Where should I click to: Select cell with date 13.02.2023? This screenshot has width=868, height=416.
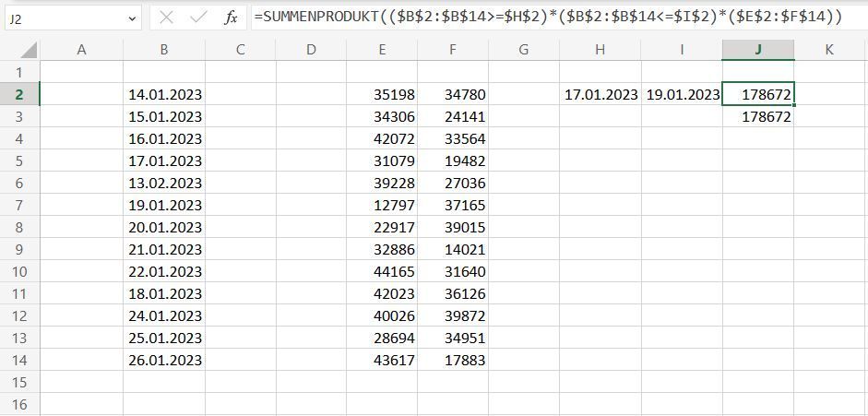tap(164, 184)
